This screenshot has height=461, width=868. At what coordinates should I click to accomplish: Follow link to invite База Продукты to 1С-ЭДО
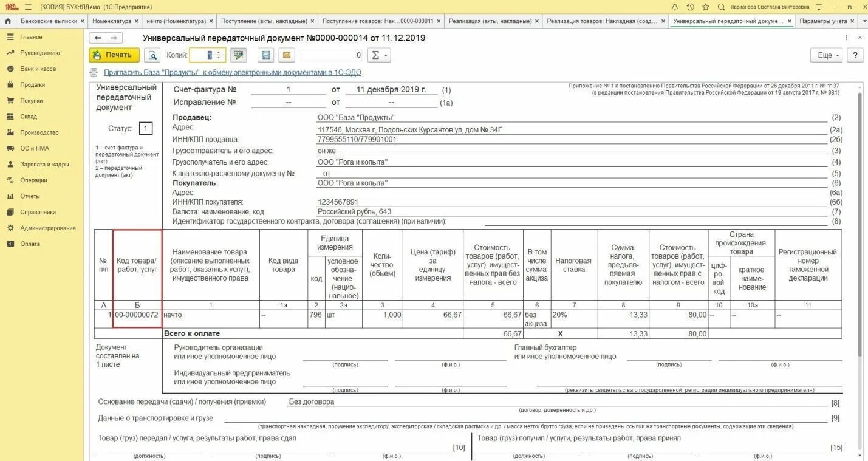233,72
